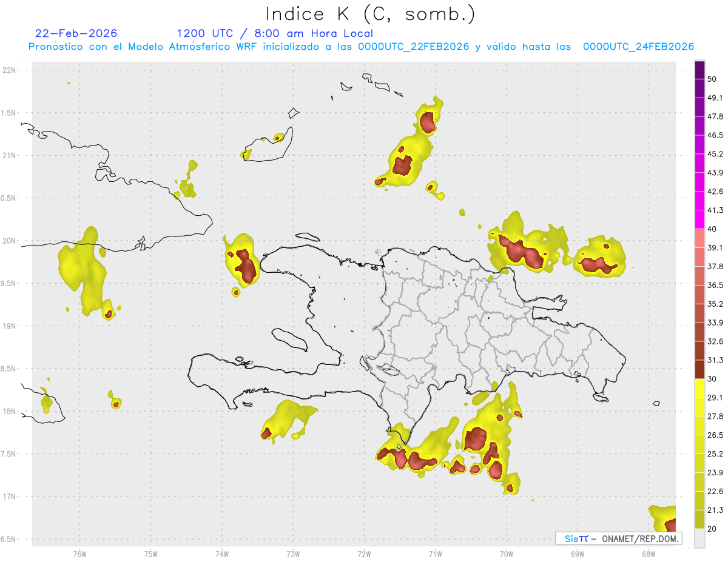Screen dimensions: 728x562
Task: Click the dark brown swatch between 30 and 31.3
Action: [x=700, y=369]
